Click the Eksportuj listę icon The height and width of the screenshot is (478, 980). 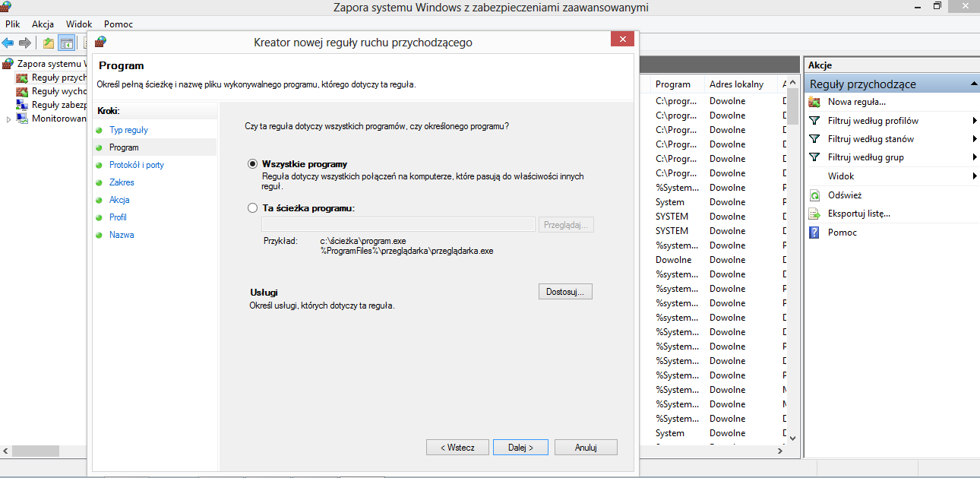point(814,214)
